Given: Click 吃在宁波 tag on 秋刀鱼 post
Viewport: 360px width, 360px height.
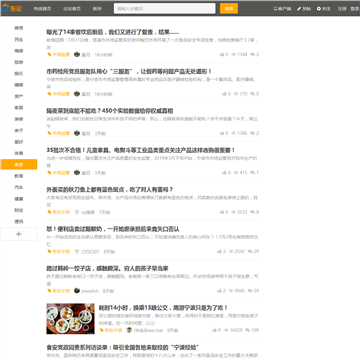Looking at the screenshot, I should (x=61, y=212).
